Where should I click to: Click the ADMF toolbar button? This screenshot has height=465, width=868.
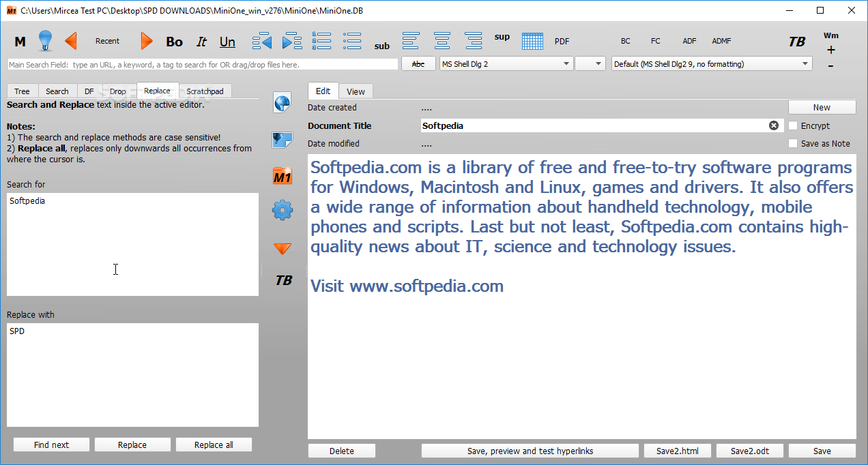[x=721, y=41]
